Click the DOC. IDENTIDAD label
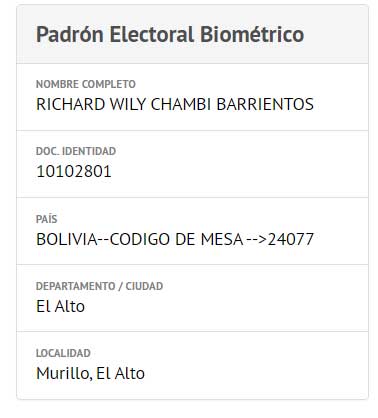This screenshot has height=418, width=378. point(76,151)
